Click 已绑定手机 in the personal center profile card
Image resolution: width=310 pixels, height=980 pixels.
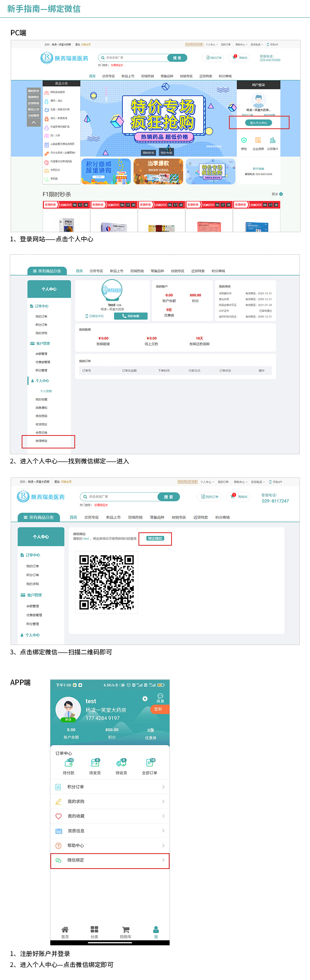click(x=95, y=316)
